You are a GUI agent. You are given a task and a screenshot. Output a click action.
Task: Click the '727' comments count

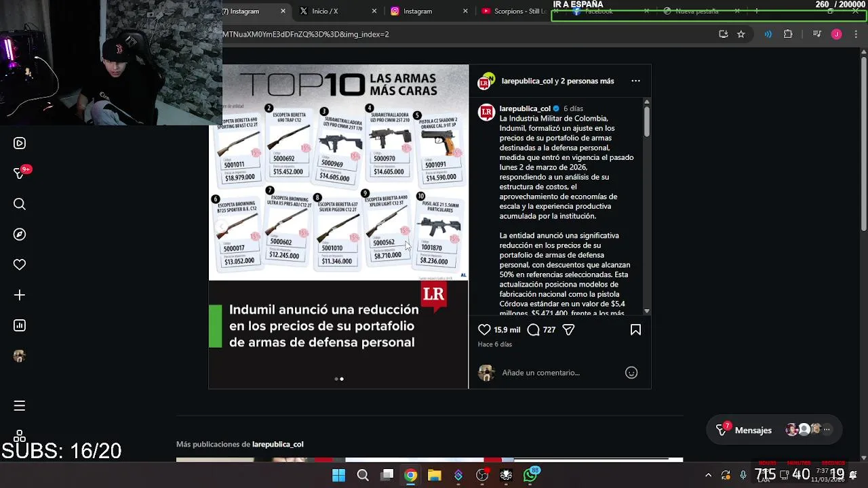[549, 330]
